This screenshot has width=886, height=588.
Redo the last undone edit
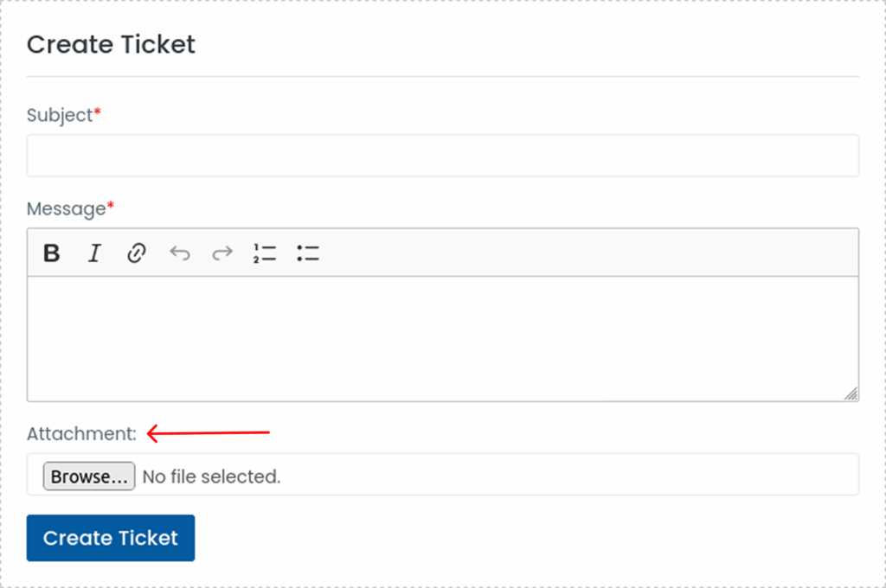coord(222,253)
